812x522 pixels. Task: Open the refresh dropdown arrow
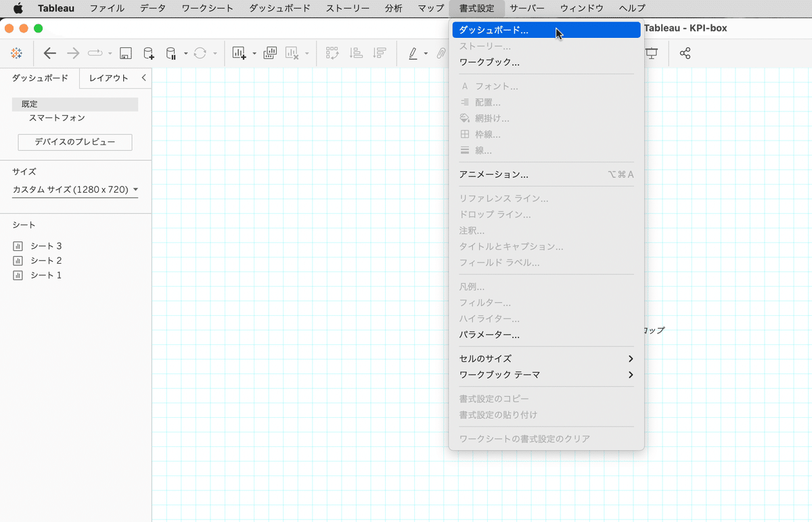click(215, 53)
